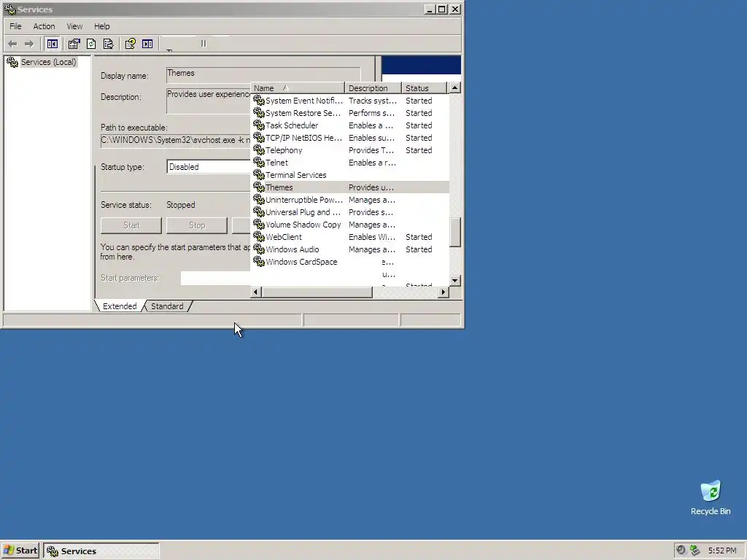
Task: Click the Services taskbar button
Action: click(101, 551)
